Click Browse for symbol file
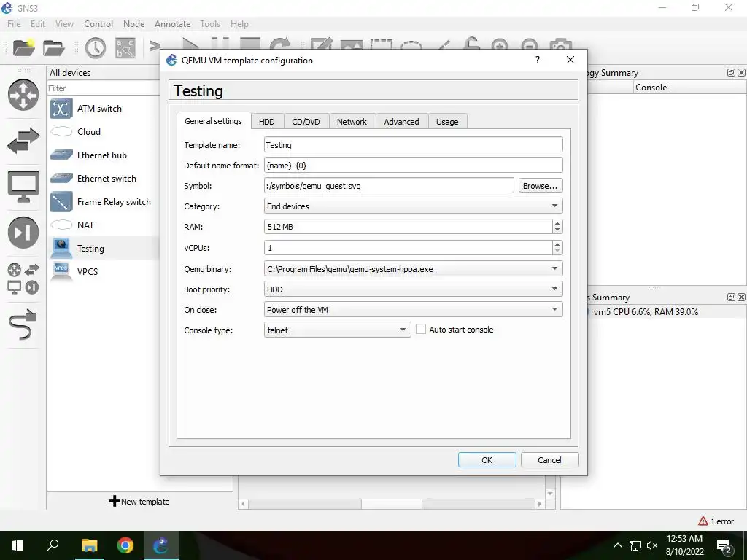This screenshot has height=560, width=747. pyautogui.click(x=541, y=186)
